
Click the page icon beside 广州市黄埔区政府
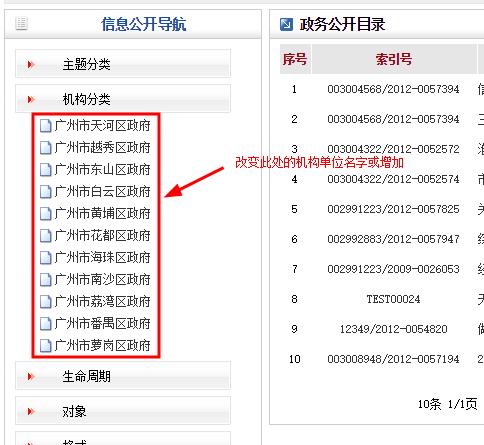point(45,214)
